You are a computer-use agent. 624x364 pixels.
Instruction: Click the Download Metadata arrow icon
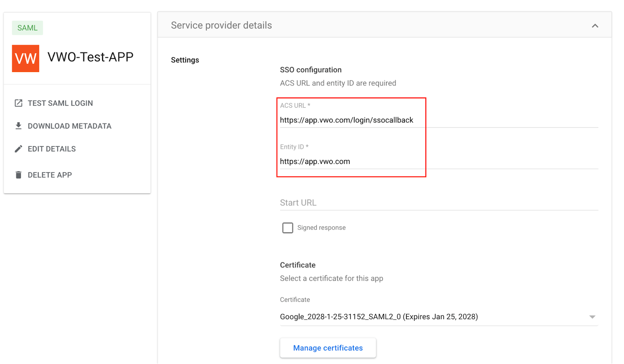18,126
